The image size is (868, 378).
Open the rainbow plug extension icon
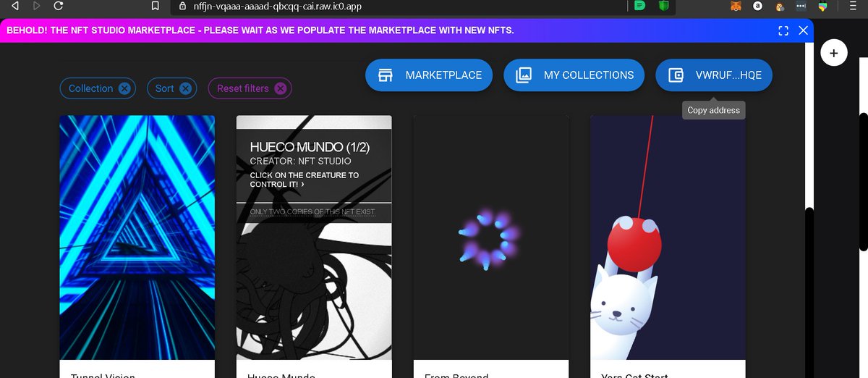822,6
